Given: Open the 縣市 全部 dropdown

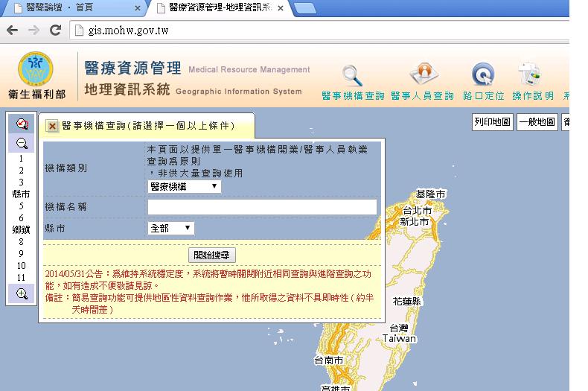Looking at the screenshot, I should (171, 228).
